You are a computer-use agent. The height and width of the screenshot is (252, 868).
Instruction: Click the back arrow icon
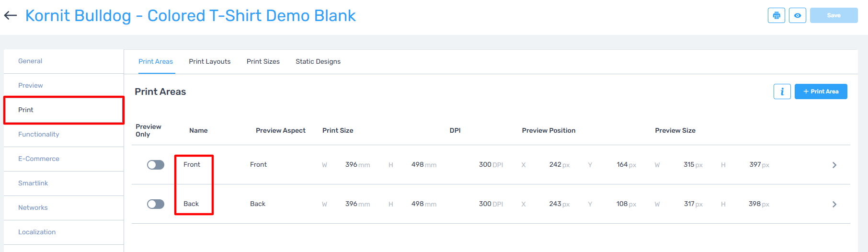click(11, 16)
